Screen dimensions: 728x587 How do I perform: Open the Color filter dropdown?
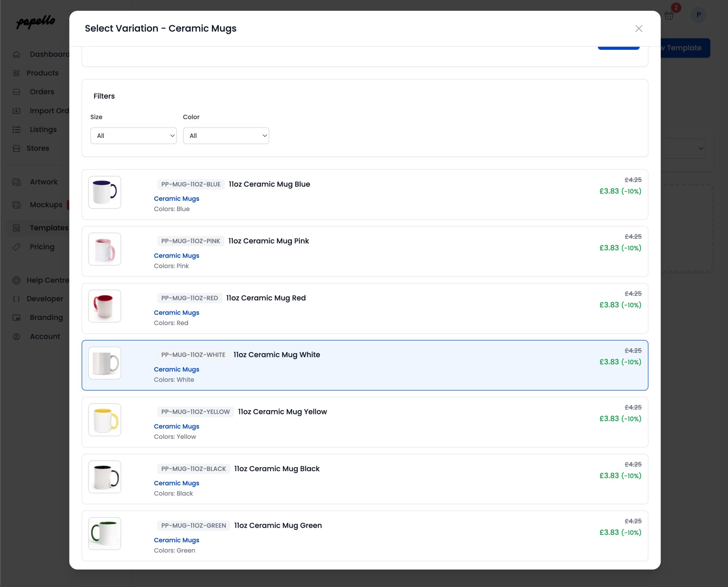pyautogui.click(x=226, y=136)
